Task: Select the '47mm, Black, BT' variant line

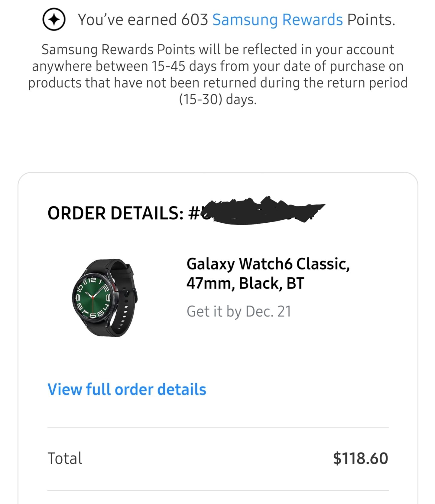Action: [245, 283]
